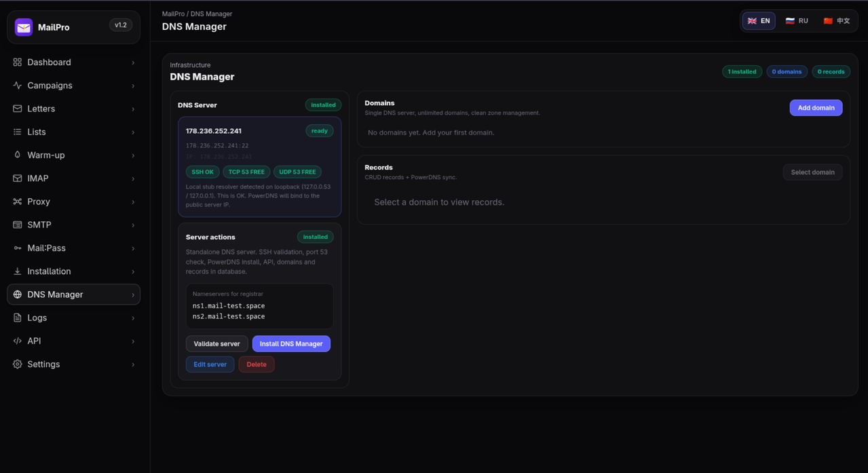
Task: Click the Campaigns activity icon
Action: 18,86
